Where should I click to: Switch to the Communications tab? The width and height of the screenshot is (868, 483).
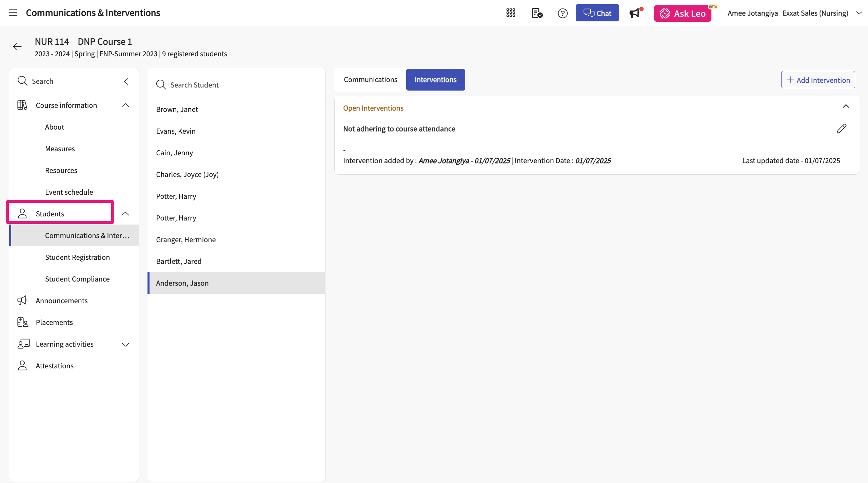click(x=370, y=80)
